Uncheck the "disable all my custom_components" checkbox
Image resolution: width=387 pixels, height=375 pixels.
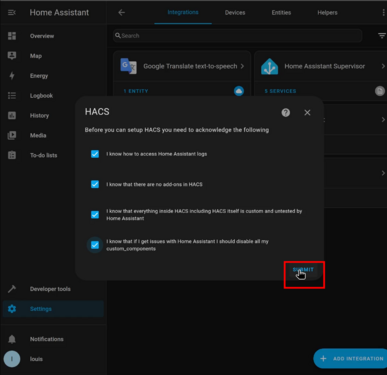point(95,245)
